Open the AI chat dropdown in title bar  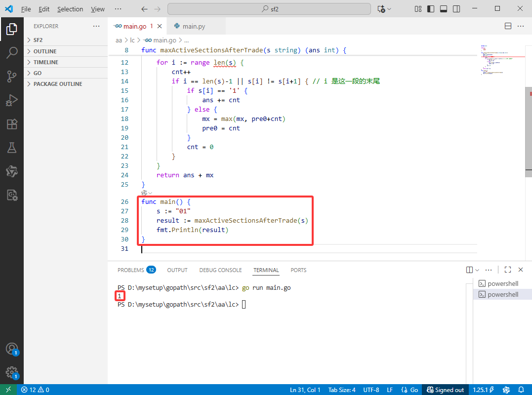(389, 9)
